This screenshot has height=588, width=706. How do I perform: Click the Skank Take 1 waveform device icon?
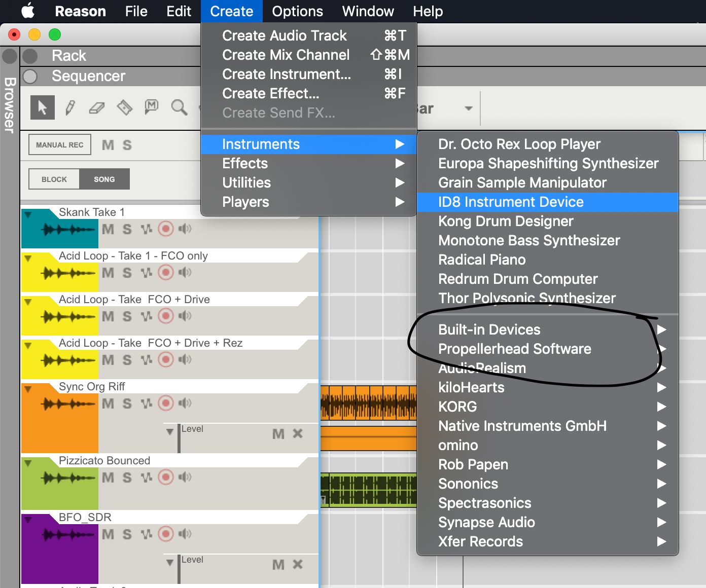[x=68, y=230]
